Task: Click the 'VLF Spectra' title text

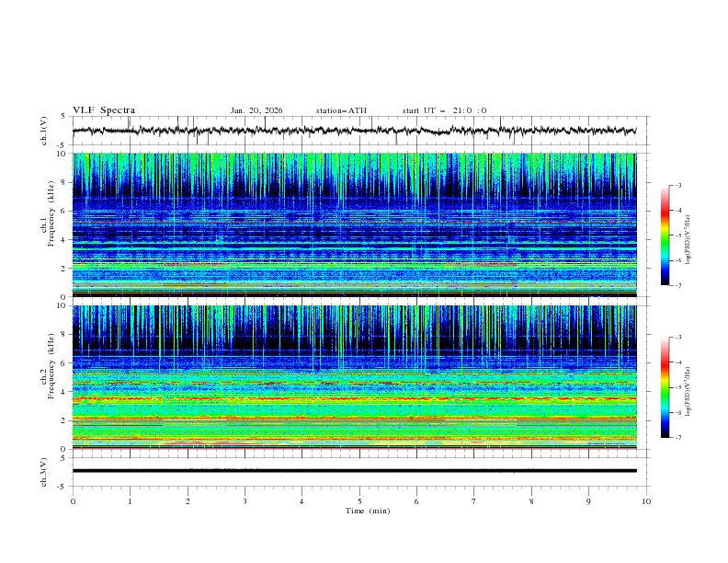Action: pos(104,110)
